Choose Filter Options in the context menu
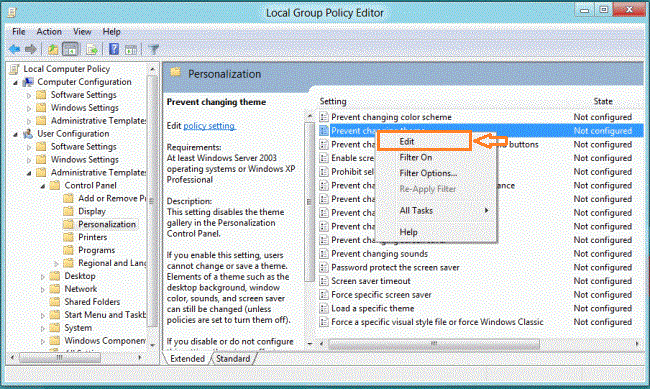Screen dimensions: 650x389 click(x=436, y=173)
